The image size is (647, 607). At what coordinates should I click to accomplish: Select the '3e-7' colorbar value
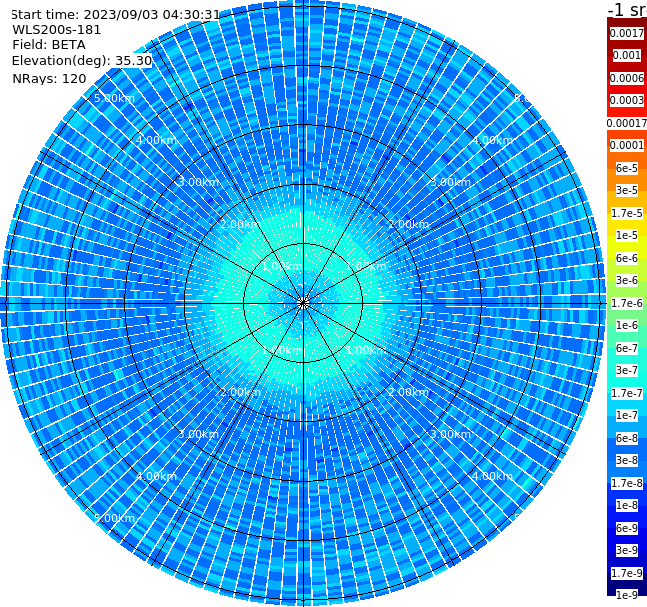coord(627,370)
